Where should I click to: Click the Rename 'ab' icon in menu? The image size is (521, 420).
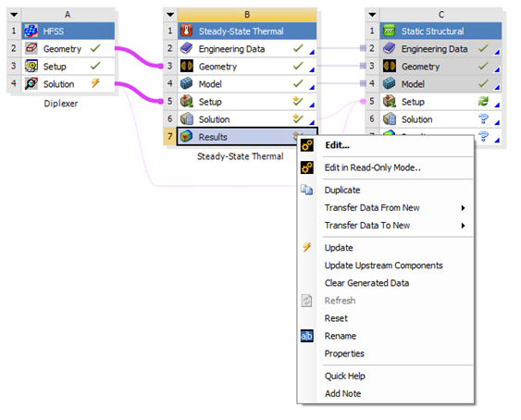click(307, 336)
